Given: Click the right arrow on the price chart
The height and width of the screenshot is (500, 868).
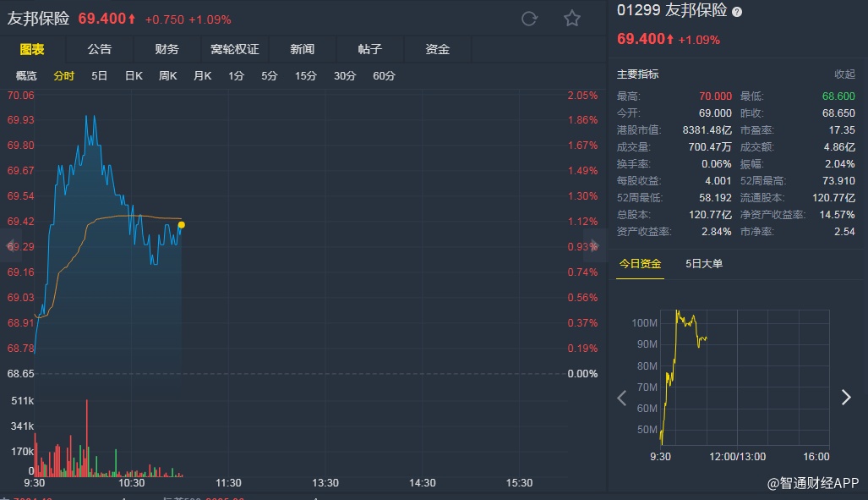Looking at the screenshot, I should pyautogui.click(x=595, y=245).
